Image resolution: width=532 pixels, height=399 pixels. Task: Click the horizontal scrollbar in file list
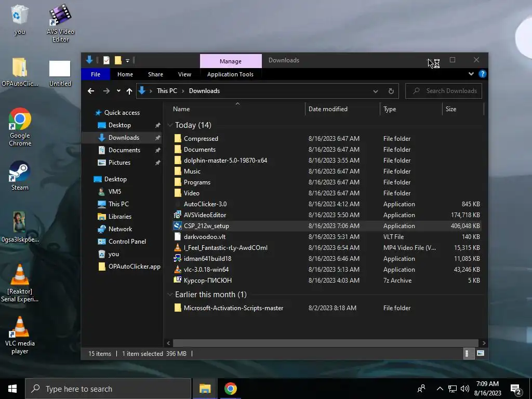[325, 343]
